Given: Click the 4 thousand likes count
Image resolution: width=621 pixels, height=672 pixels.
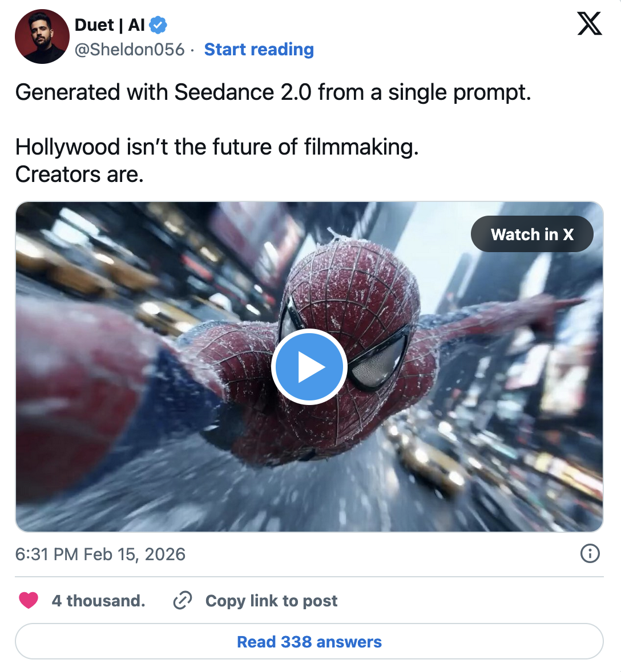Looking at the screenshot, I should click(99, 600).
